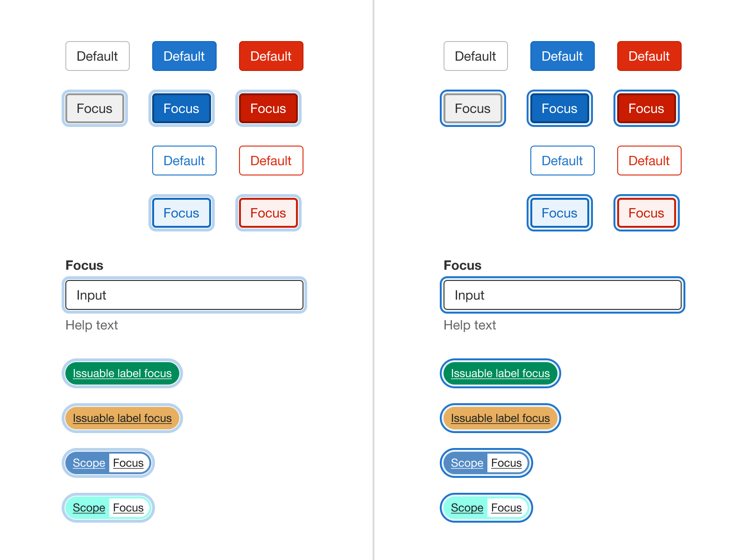Click the green Issuable label focus pill on the left
This screenshot has width=747, height=560.
pos(122,373)
